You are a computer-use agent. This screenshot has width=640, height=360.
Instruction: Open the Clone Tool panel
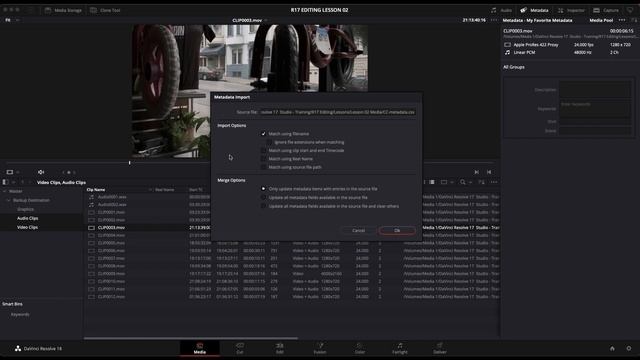[105, 10]
